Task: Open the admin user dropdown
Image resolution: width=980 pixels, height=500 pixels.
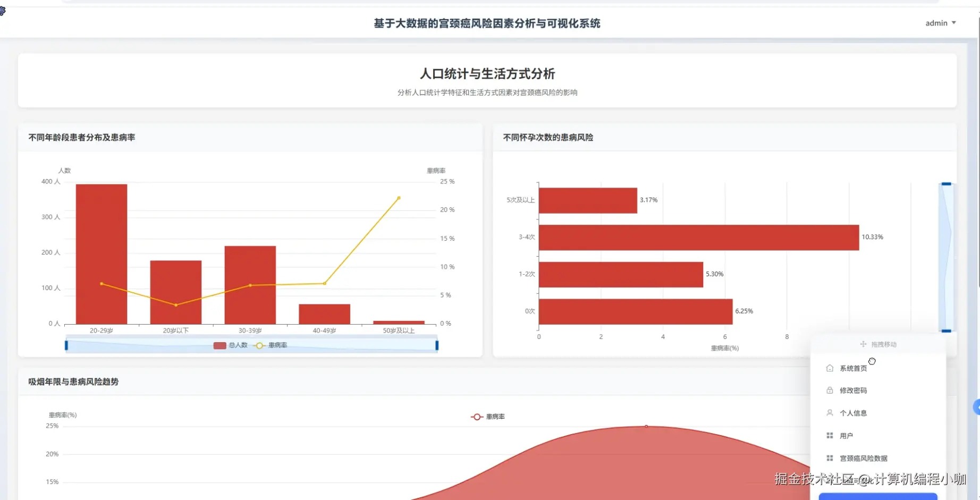Action: click(940, 23)
